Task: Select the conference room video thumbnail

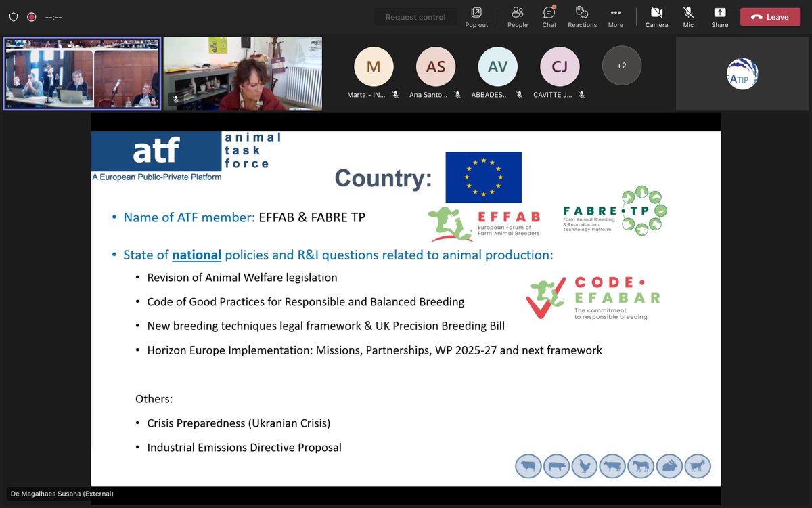Action: [82, 73]
